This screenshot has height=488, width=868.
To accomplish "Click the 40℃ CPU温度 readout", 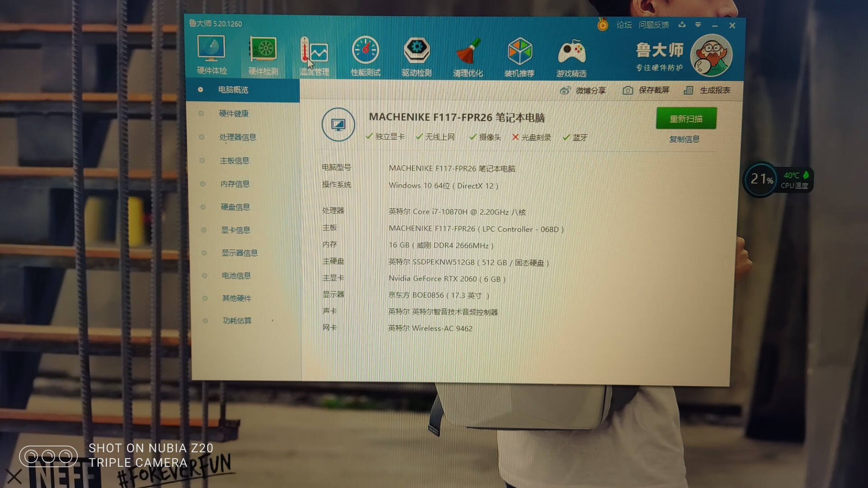I will tap(795, 180).
